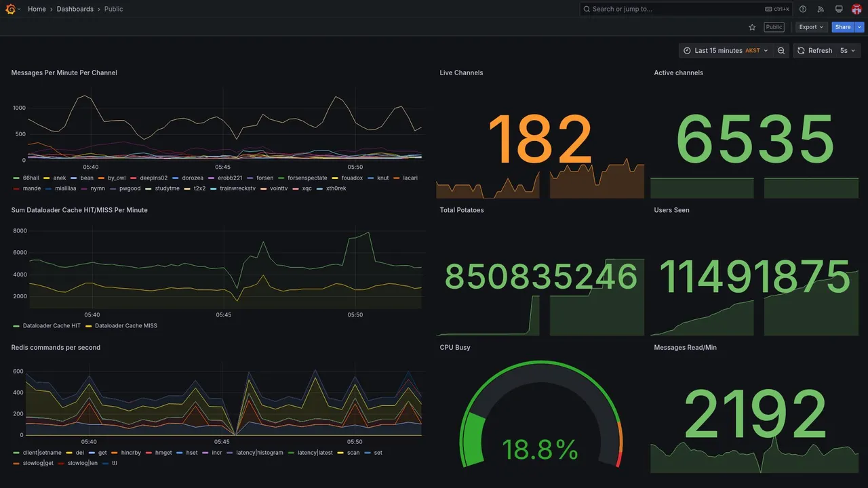Expand the 5s refresh interval dropdown
This screenshot has width=868, height=488.
848,51
